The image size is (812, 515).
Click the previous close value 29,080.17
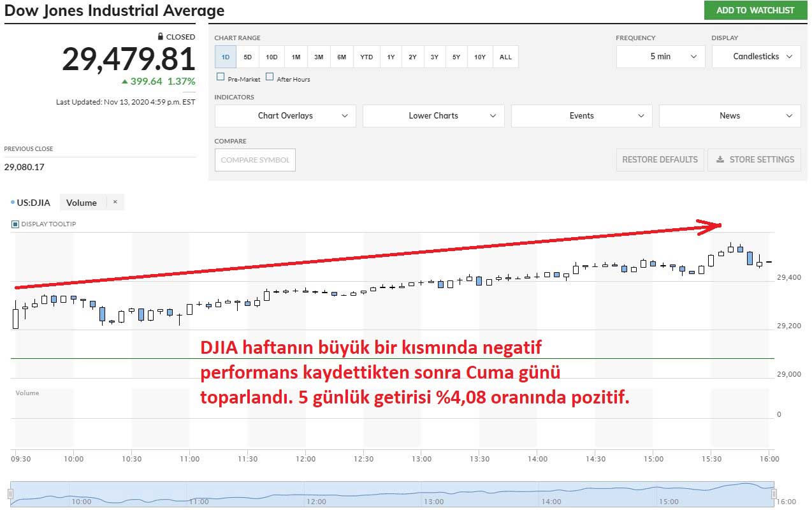pyautogui.click(x=24, y=168)
